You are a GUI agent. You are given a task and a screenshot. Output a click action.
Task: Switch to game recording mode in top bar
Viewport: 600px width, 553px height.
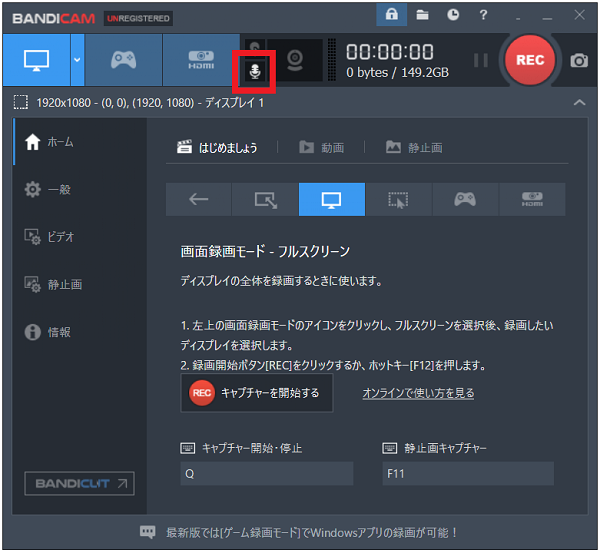[x=123, y=60]
